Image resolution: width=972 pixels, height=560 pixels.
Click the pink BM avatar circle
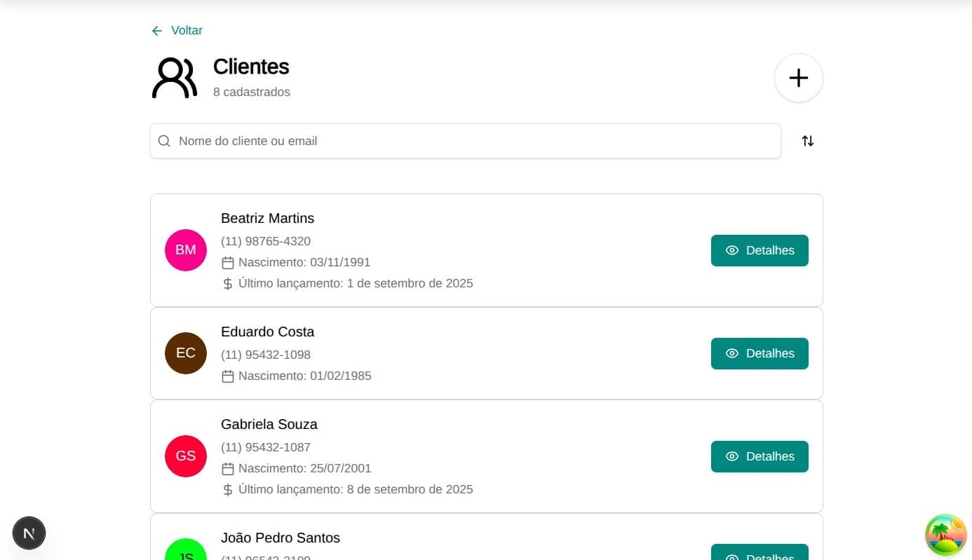coord(186,250)
